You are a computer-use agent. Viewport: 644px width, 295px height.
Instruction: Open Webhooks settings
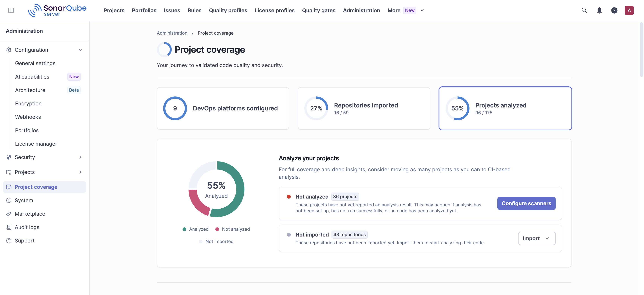pyautogui.click(x=28, y=117)
